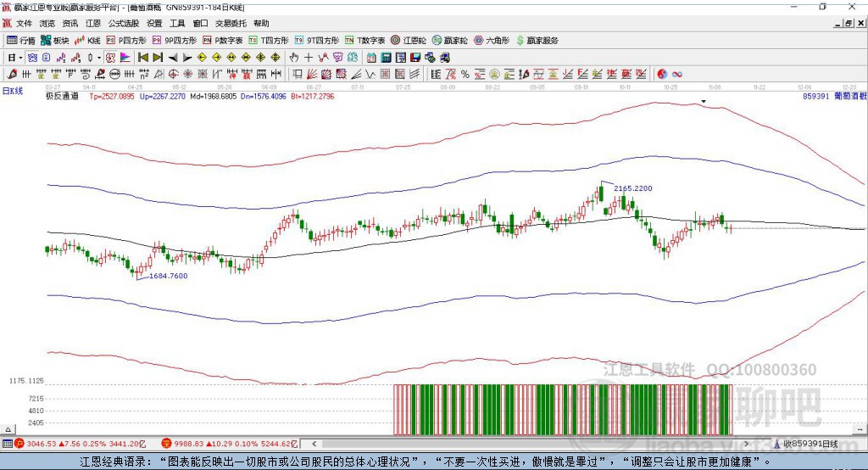The width and height of the screenshot is (868, 470).
Task: Click the black right arrow icon
Action: [x=187, y=58]
